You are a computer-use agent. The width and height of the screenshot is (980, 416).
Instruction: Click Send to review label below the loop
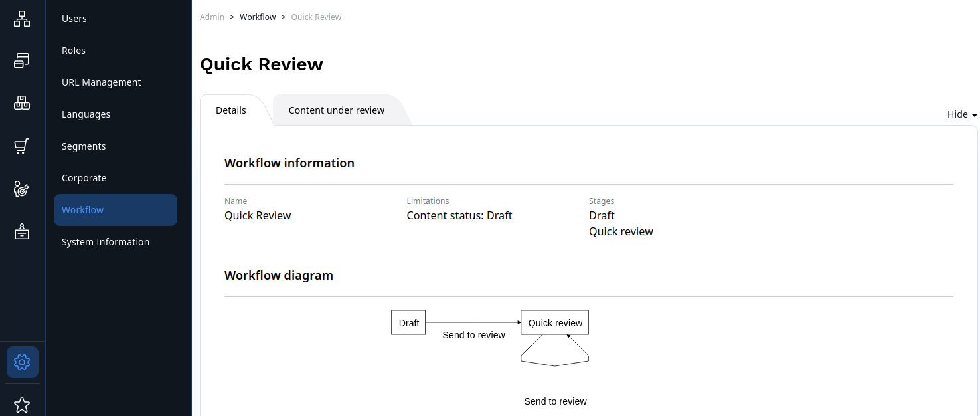[555, 401]
